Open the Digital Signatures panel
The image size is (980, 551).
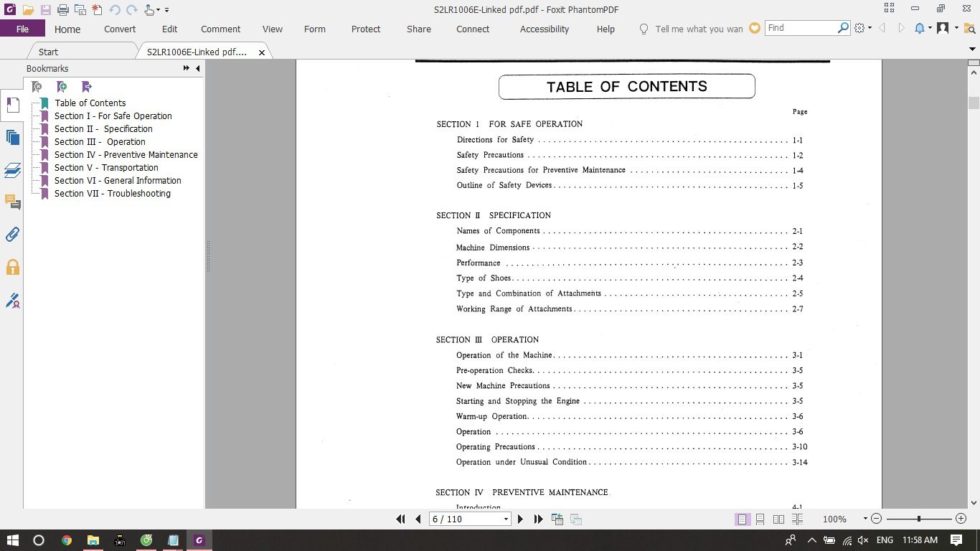(11, 301)
